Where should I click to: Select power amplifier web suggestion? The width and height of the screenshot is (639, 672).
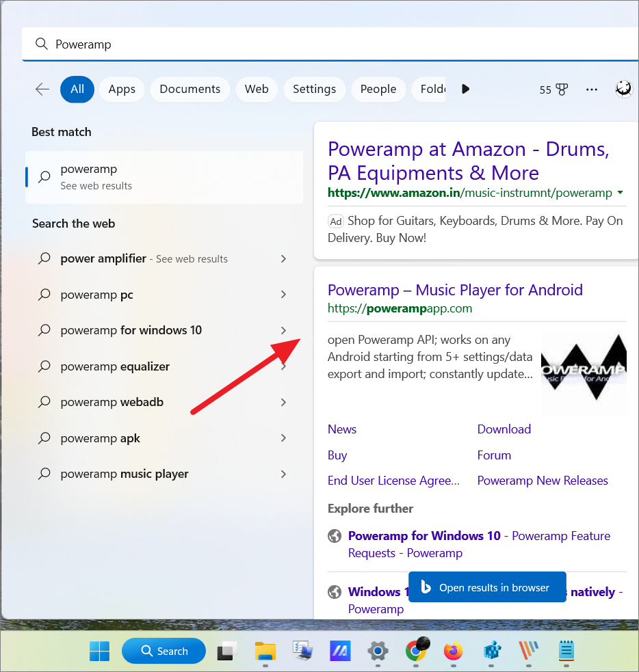click(144, 258)
